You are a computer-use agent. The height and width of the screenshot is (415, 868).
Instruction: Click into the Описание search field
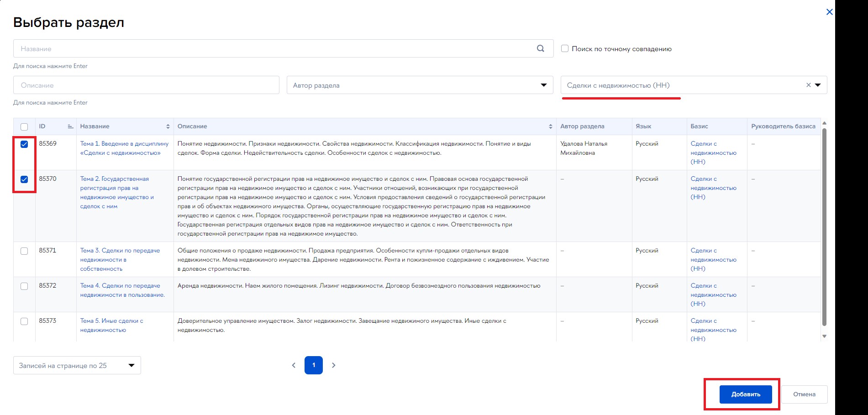pos(146,85)
